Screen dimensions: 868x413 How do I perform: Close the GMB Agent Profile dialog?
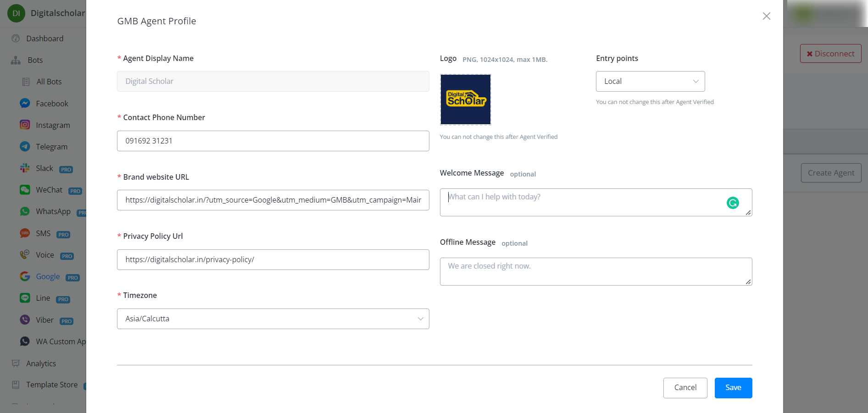pos(766,16)
